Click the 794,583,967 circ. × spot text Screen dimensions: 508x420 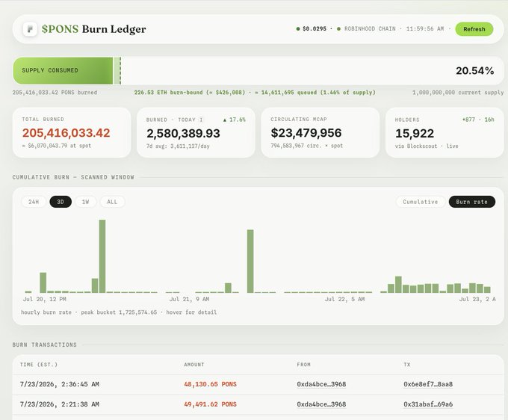(307, 146)
